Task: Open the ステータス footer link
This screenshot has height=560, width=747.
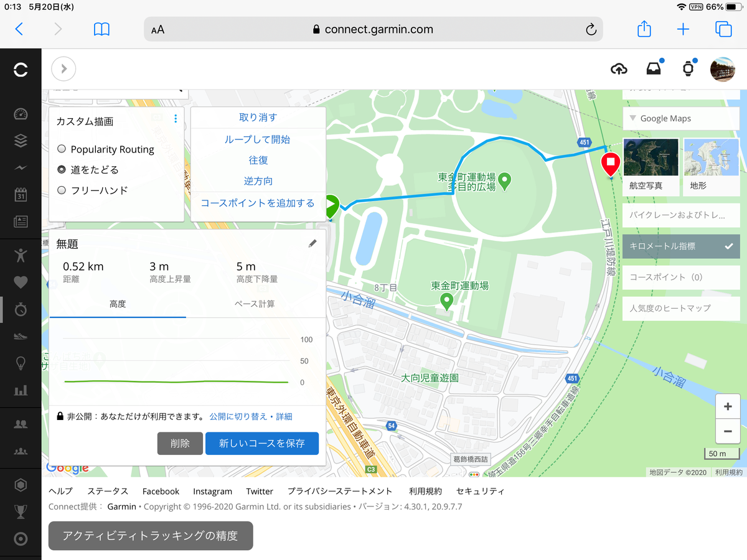Action: (x=108, y=491)
